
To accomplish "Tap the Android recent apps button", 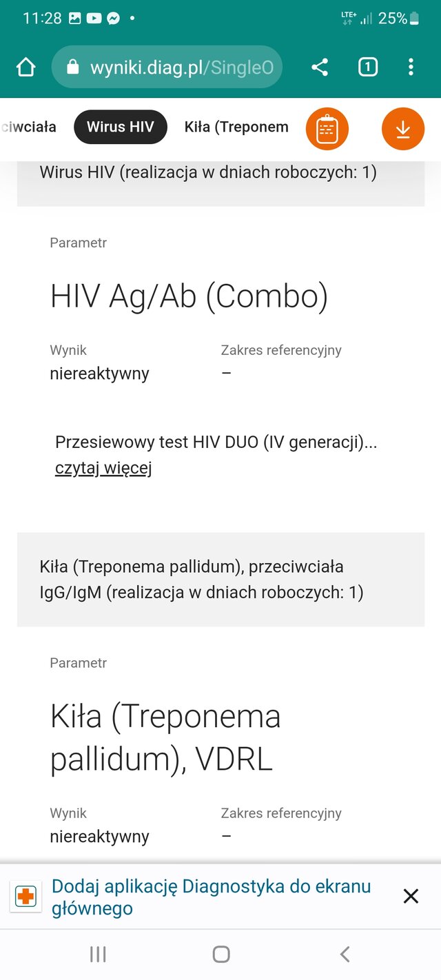I will click(98, 954).
